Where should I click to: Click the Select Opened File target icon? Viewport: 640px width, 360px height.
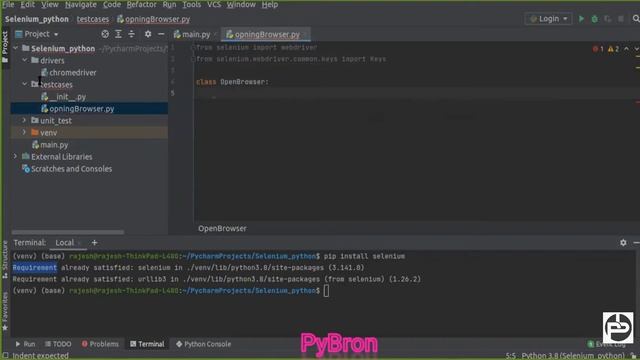coord(105,34)
